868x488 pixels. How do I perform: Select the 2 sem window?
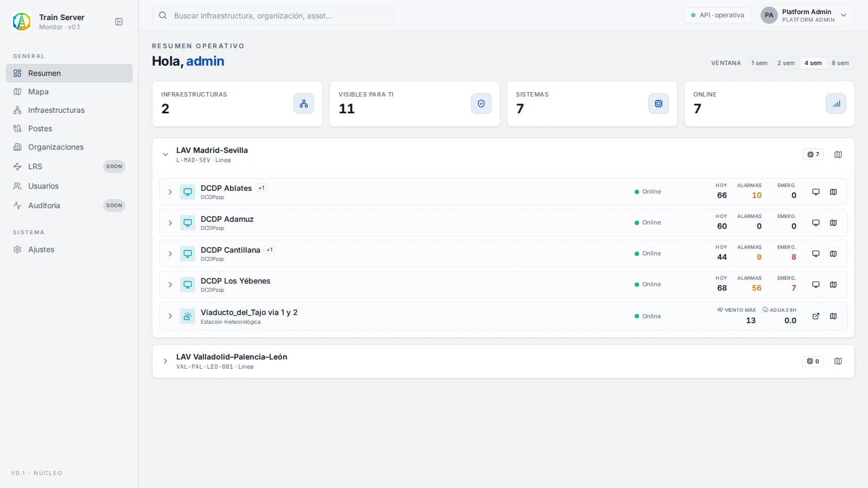pyautogui.click(x=786, y=63)
